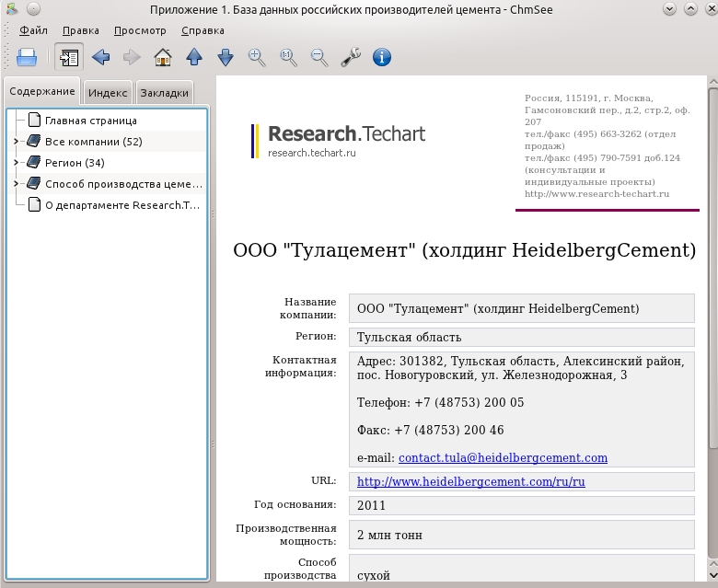Click the ChmSee application icon in title bar

coord(12,8)
